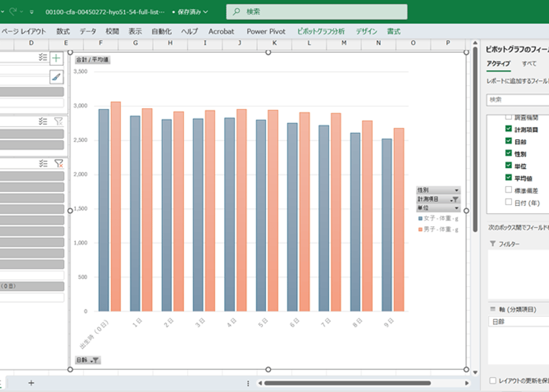
Task: Open the ページ レイアウト ribbon tab
Action: pyautogui.click(x=23, y=31)
